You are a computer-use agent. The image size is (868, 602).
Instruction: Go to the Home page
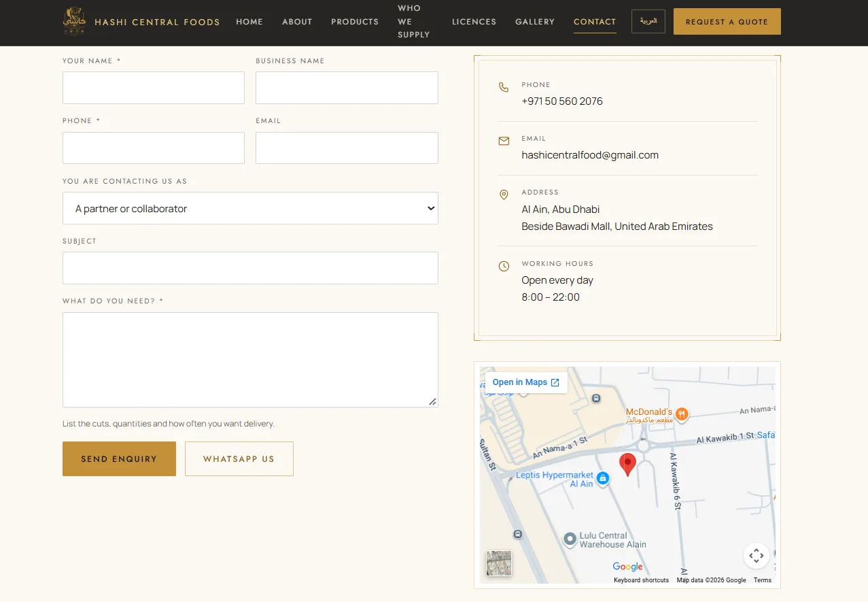[x=249, y=22]
